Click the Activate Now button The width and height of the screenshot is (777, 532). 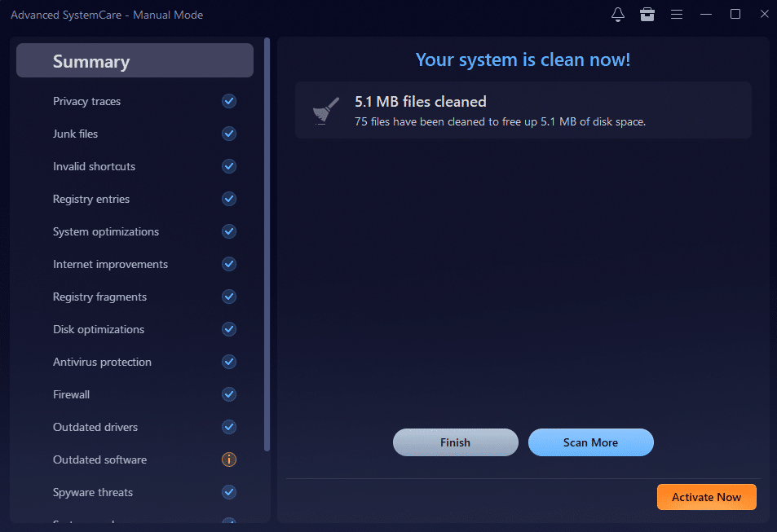tap(706, 497)
